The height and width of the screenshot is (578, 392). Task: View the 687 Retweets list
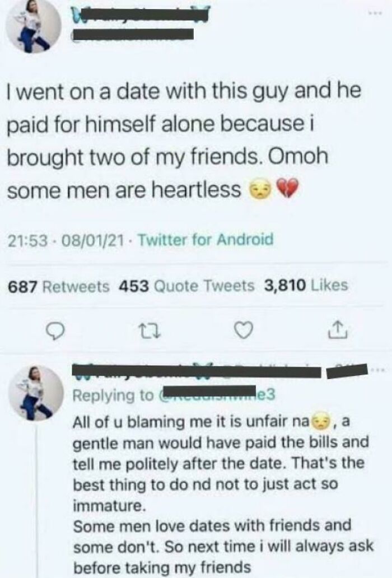tap(59, 286)
